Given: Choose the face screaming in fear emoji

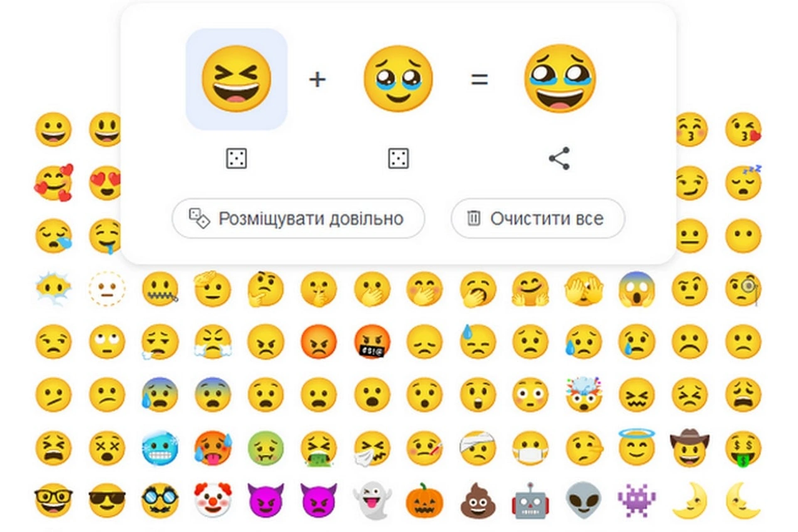Looking at the screenshot, I should click(636, 289).
